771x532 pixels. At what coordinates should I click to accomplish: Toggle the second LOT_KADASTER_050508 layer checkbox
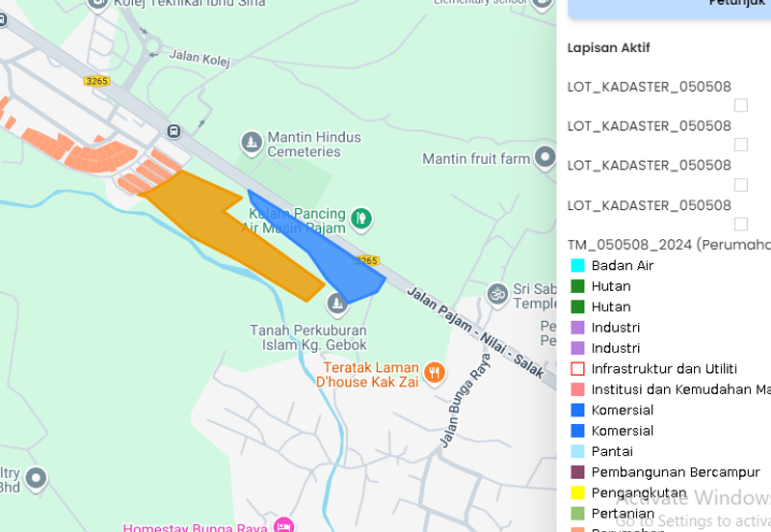tap(741, 145)
